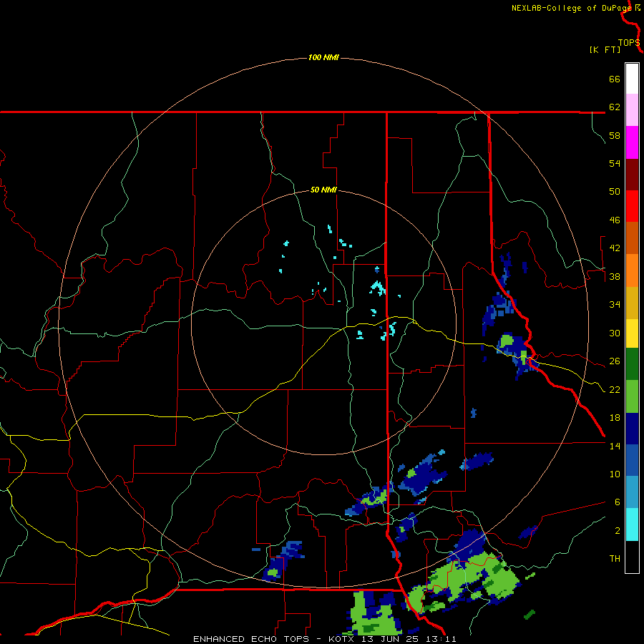The height and width of the screenshot is (644, 644).
Task: Click the "TOPS" legend heading
Action: point(629,43)
